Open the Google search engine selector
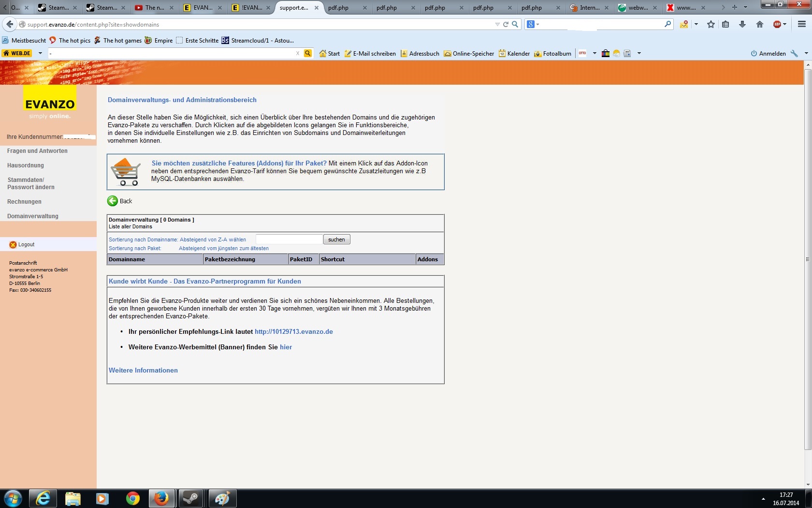Screen dimensions: 812x508 point(533,24)
